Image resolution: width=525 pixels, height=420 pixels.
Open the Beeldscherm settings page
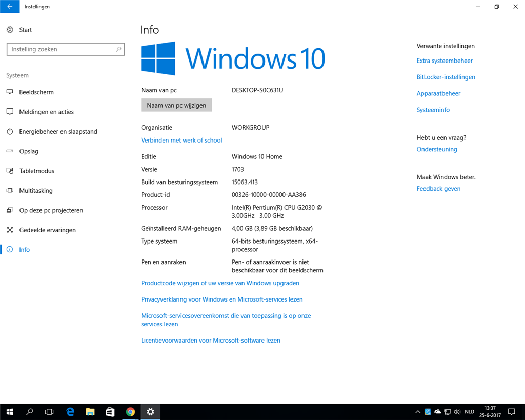pos(30,92)
